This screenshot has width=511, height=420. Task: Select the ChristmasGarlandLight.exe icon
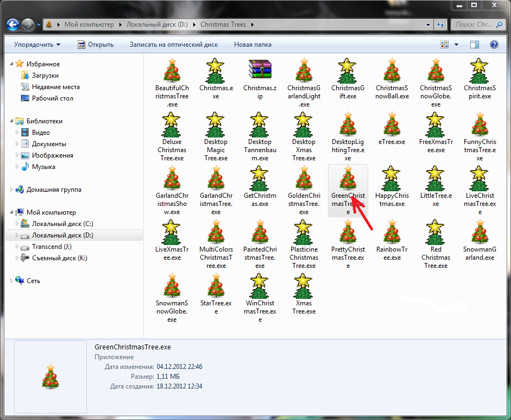point(304,70)
